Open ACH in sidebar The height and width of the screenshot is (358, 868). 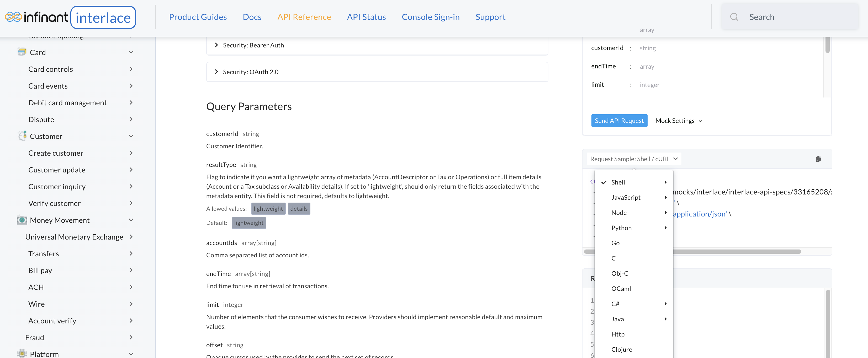[x=36, y=287]
